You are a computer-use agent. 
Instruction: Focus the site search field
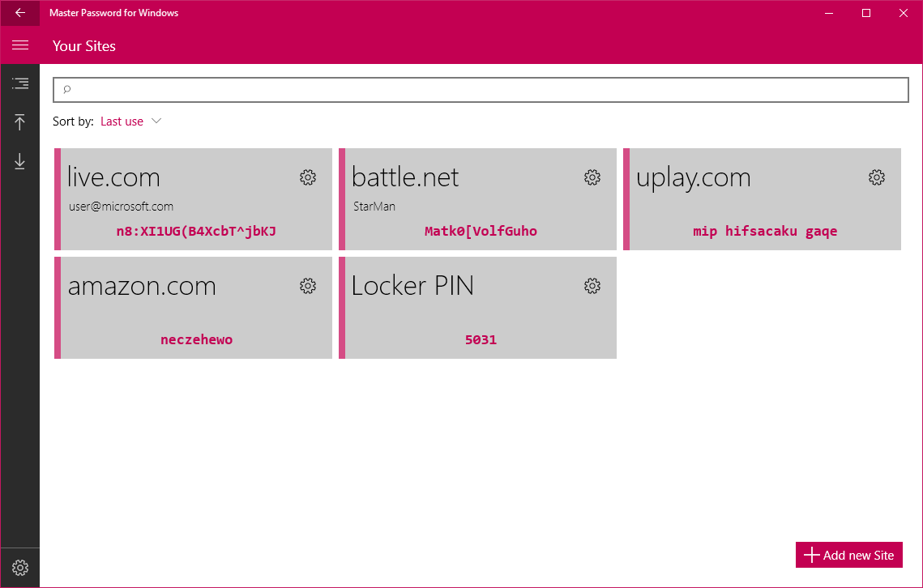tap(481, 90)
